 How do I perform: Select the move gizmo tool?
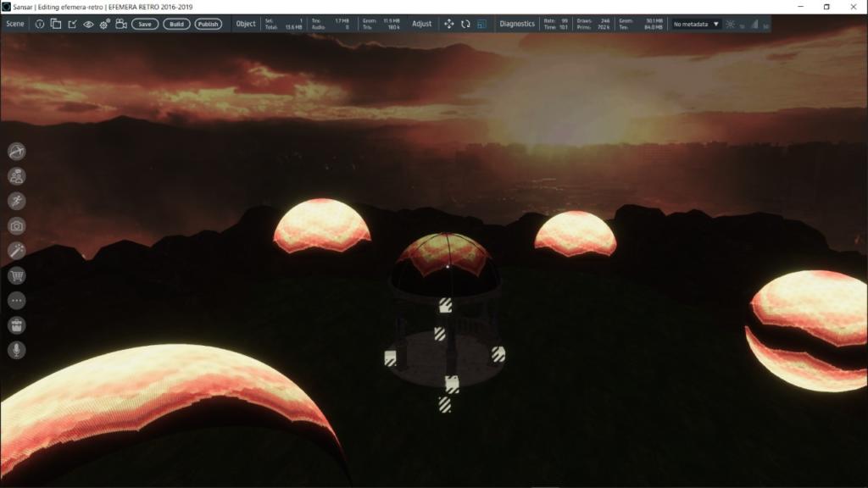pos(449,24)
